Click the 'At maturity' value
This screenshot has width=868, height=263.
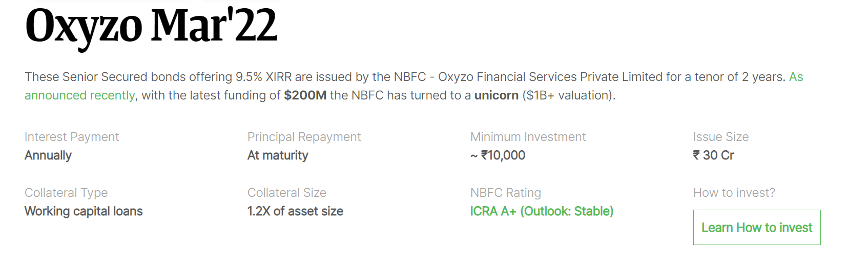click(278, 155)
